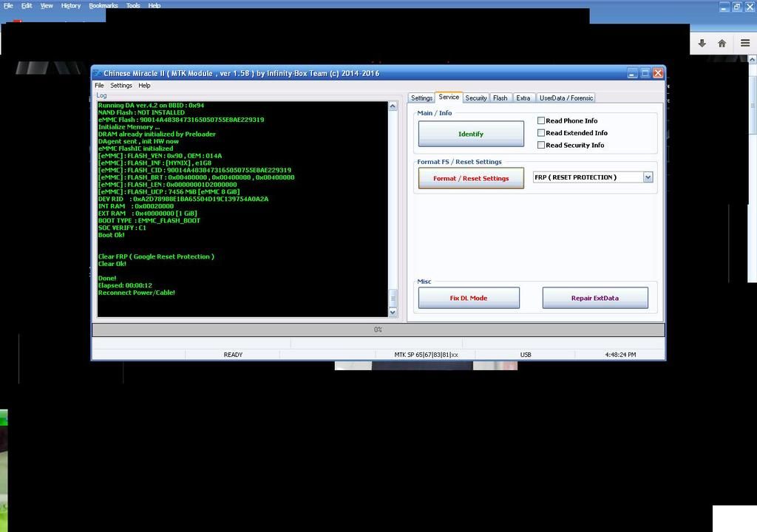The height and width of the screenshot is (532, 757).
Task: Open the Settings menu in Chinese Miracle
Action: click(x=121, y=86)
